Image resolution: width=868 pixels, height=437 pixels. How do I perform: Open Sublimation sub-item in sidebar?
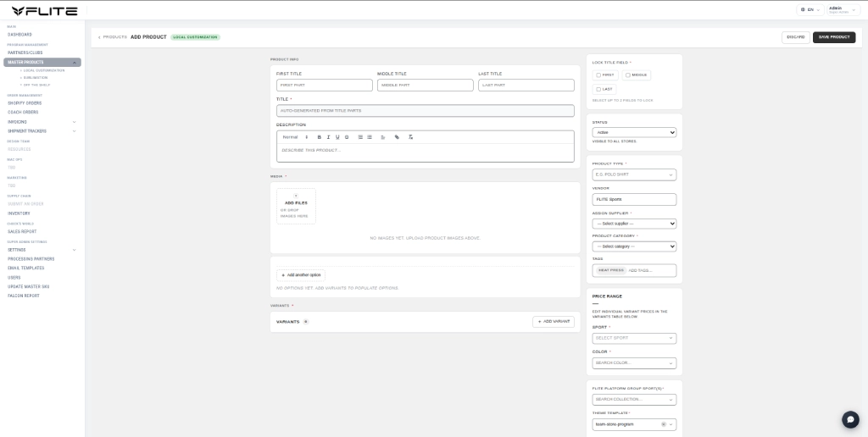[x=36, y=77]
